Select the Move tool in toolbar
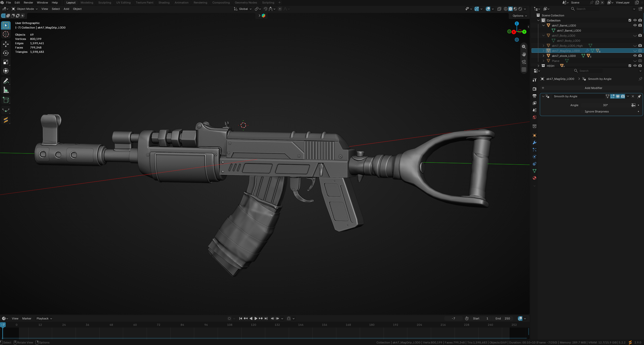This screenshot has width=644, height=345. coord(6,44)
